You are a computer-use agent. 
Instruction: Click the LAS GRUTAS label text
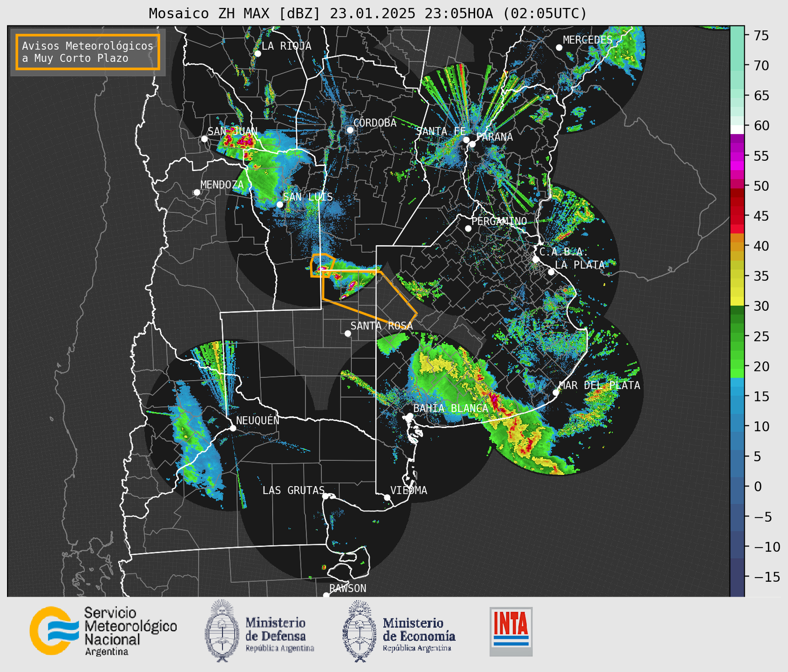293,490
